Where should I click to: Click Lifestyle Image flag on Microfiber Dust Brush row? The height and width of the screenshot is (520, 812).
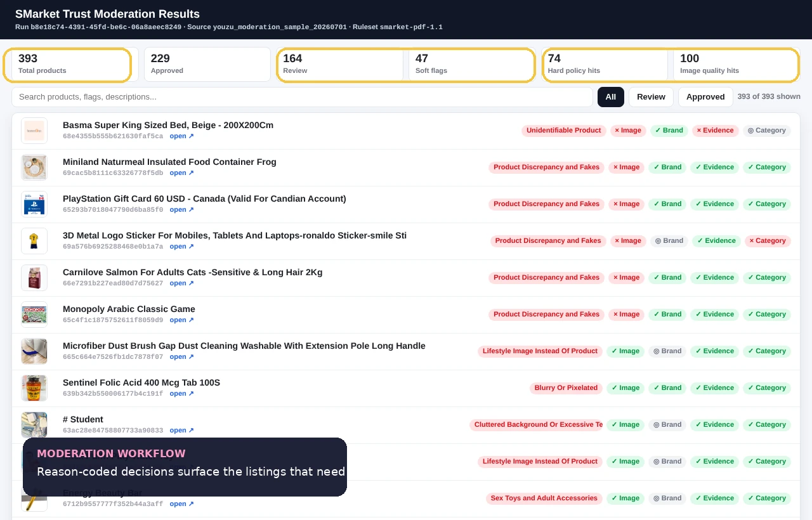(540, 351)
